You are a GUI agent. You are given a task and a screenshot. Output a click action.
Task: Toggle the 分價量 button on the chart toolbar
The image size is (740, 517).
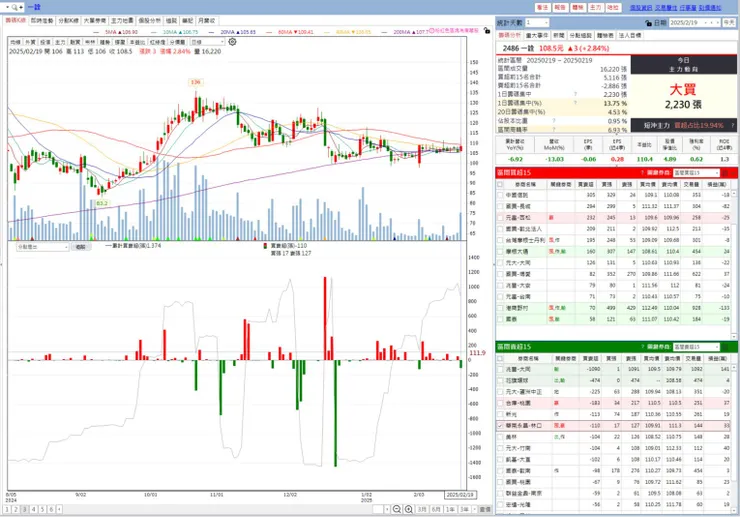point(177,42)
